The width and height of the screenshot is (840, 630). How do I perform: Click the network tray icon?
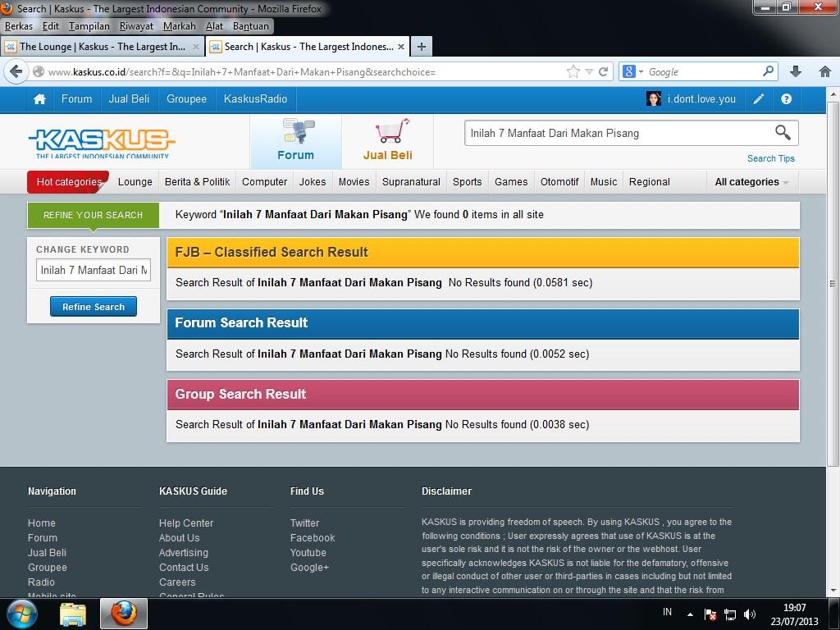point(729,614)
